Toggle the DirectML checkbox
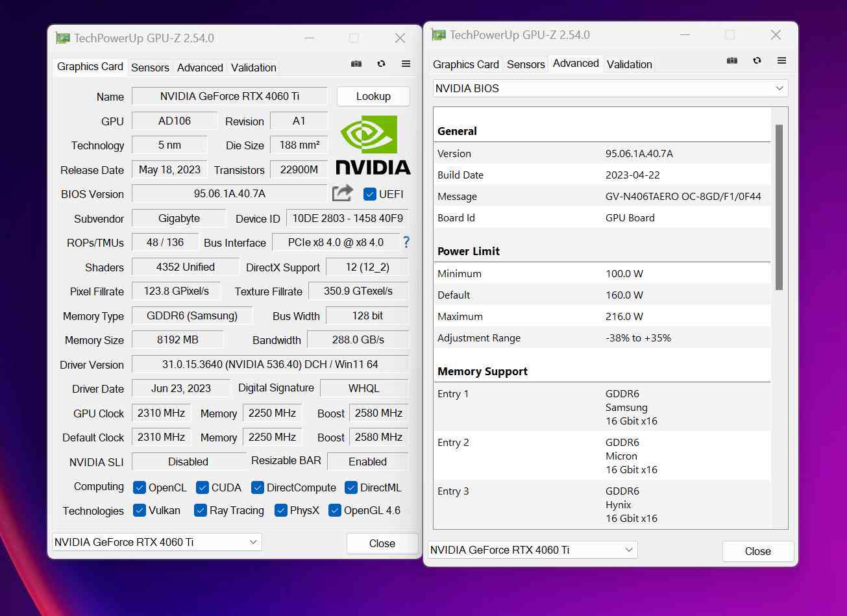 point(351,487)
